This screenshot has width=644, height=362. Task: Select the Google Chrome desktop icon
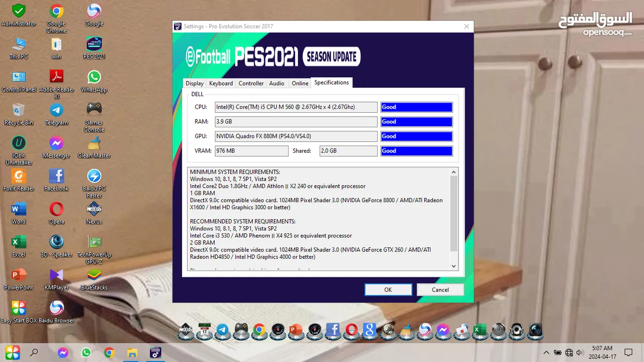(56, 19)
